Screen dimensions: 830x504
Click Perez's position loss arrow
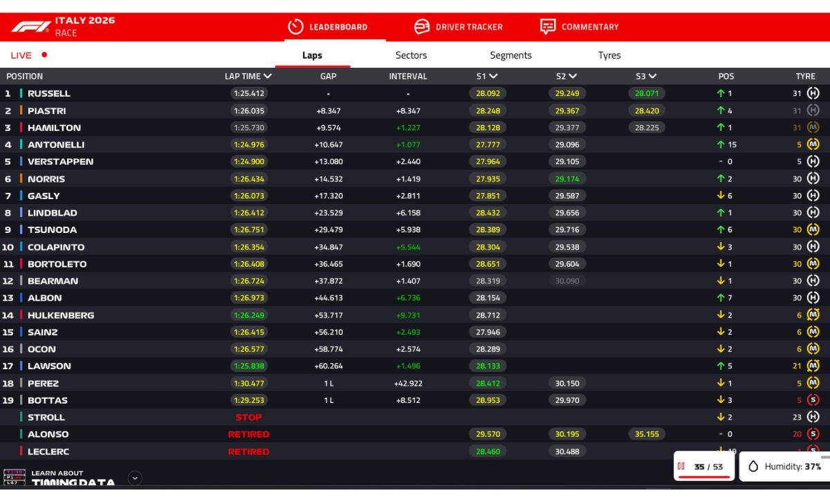click(x=721, y=383)
